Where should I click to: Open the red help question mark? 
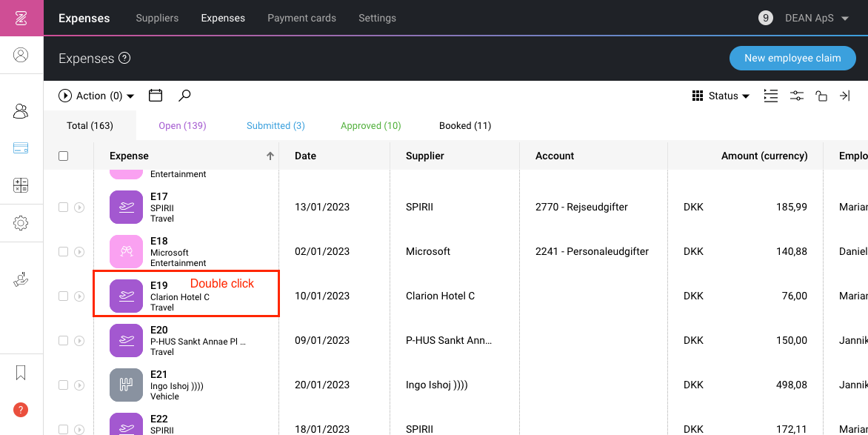point(21,410)
